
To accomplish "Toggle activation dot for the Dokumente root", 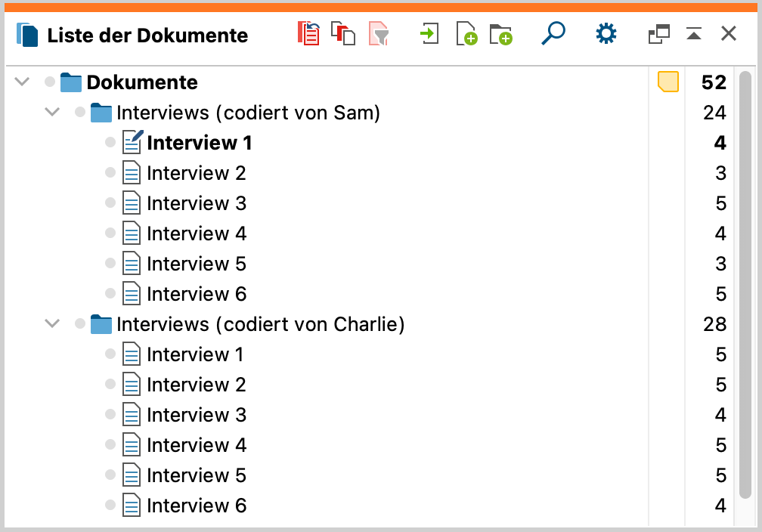I will tap(50, 82).
